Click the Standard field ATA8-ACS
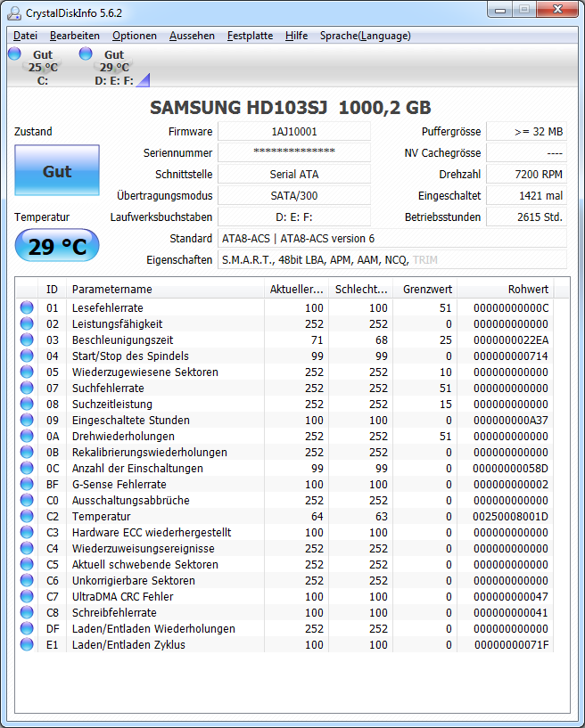 coord(392,238)
